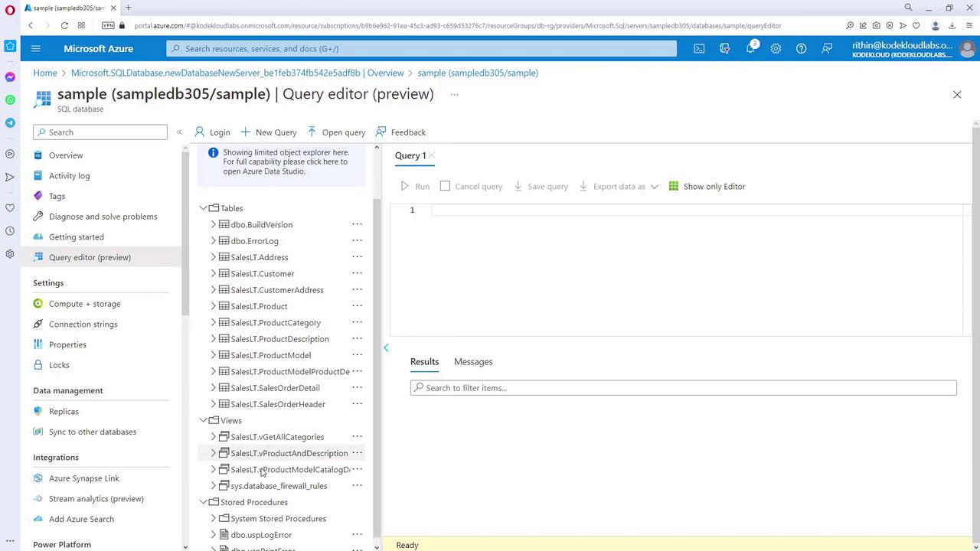Open Connection strings settings
Image resolution: width=980 pixels, height=551 pixels.
(83, 324)
